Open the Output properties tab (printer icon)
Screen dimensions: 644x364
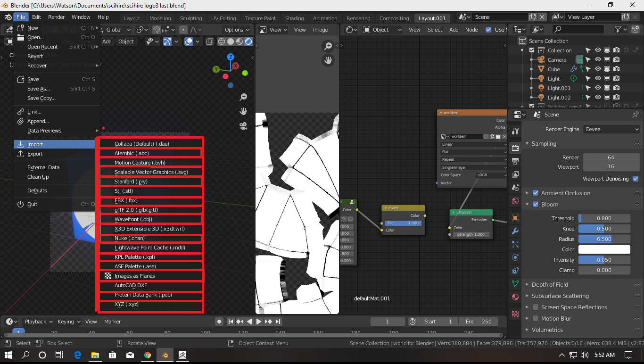515,161
